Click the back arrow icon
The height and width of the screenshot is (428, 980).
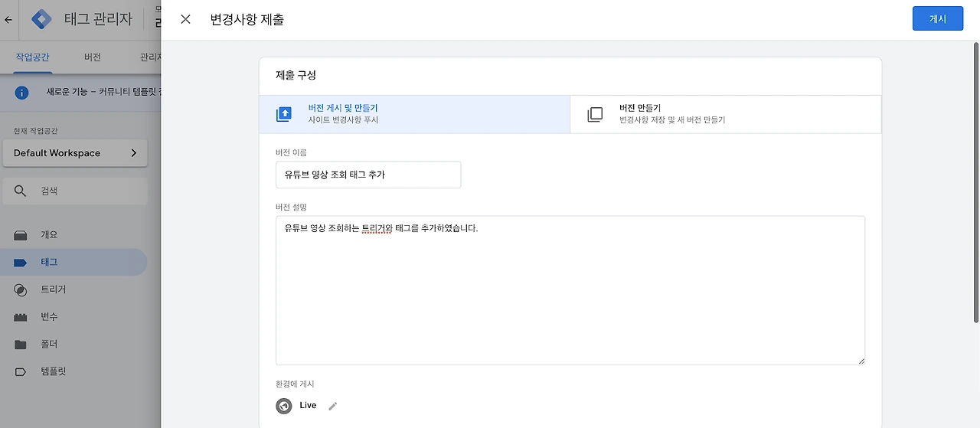(8, 20)
